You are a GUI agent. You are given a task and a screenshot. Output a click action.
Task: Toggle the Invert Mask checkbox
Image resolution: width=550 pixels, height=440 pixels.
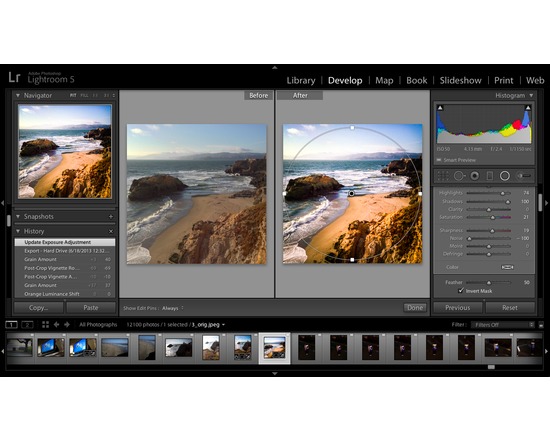461,291
